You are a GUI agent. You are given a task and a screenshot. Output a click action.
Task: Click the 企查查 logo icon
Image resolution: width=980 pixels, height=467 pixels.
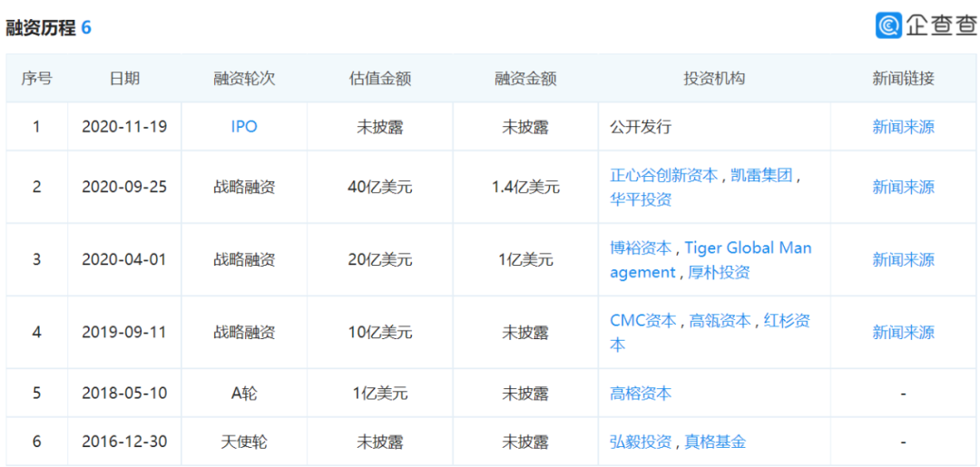click(888, 25)
